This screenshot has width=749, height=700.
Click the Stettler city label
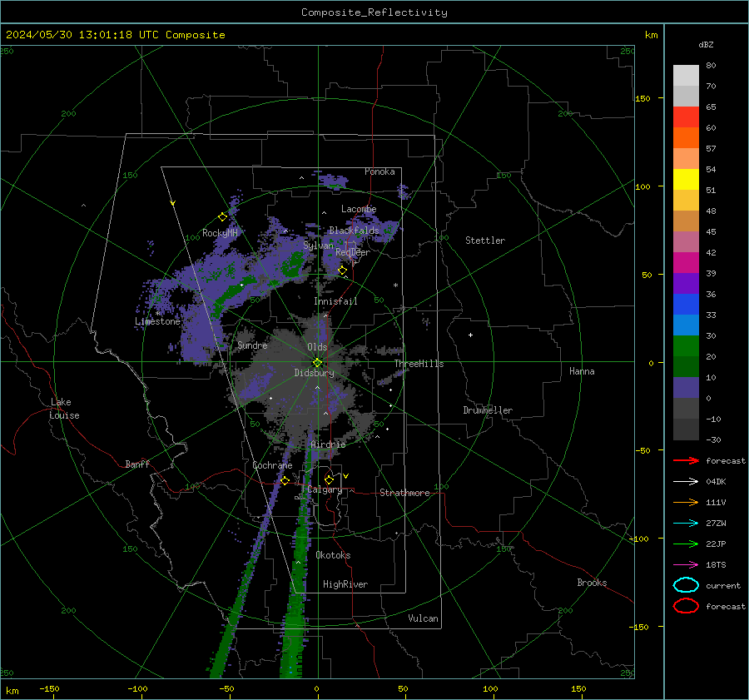tap(485, 241)
